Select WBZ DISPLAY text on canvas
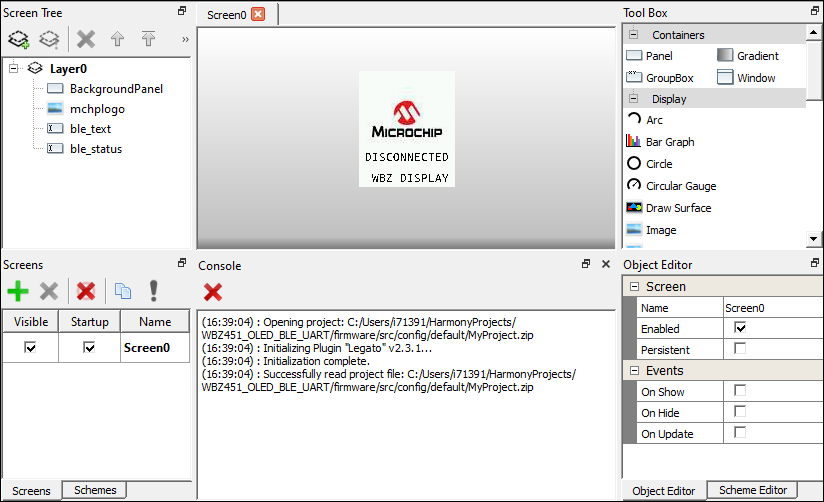Image resolution: width=824 pixels, height=502 pixels. [x=409, y=178]
